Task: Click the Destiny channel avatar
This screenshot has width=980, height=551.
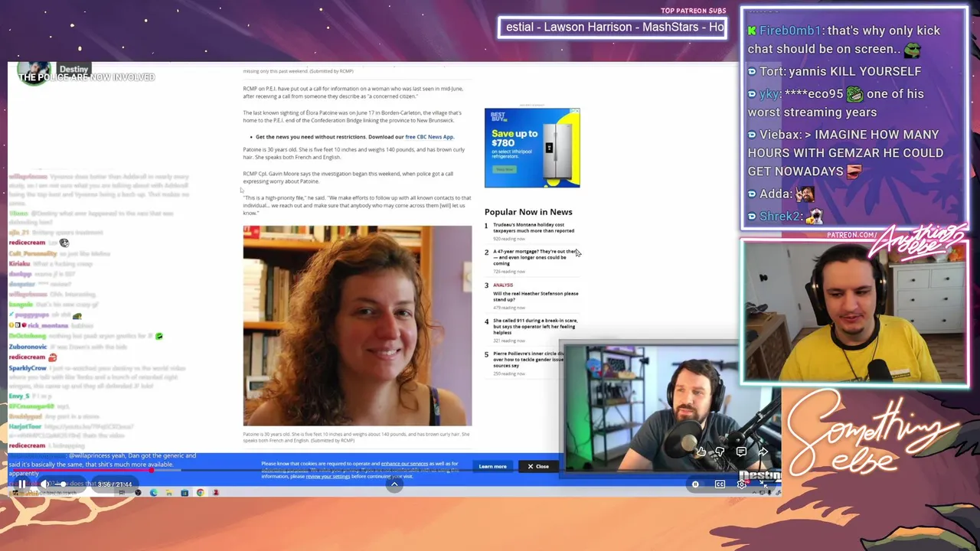Action: pos(34,73)
